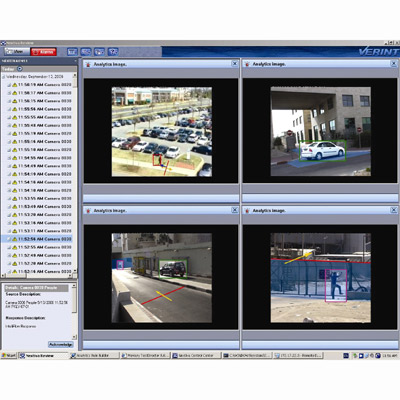Switch to Nextiva Review taskbar button

[x=43, y=356]
